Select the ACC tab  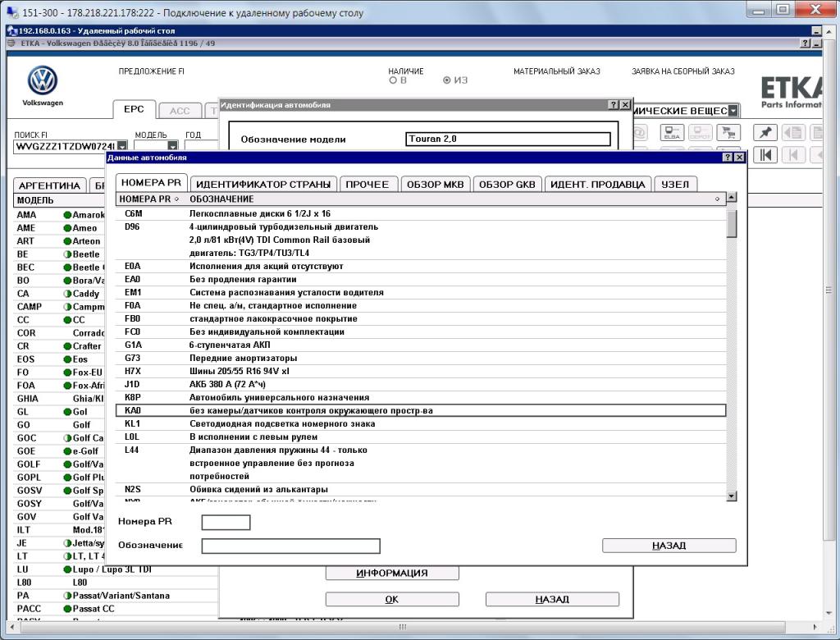coord(180,111)
